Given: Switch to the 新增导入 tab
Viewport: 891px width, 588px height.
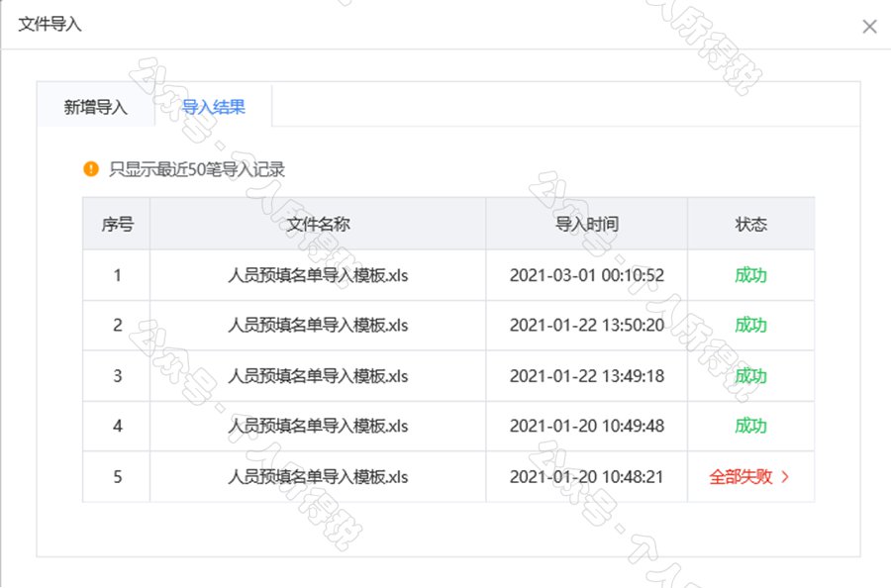Looking at the screenshot, I should coord(95,107).
